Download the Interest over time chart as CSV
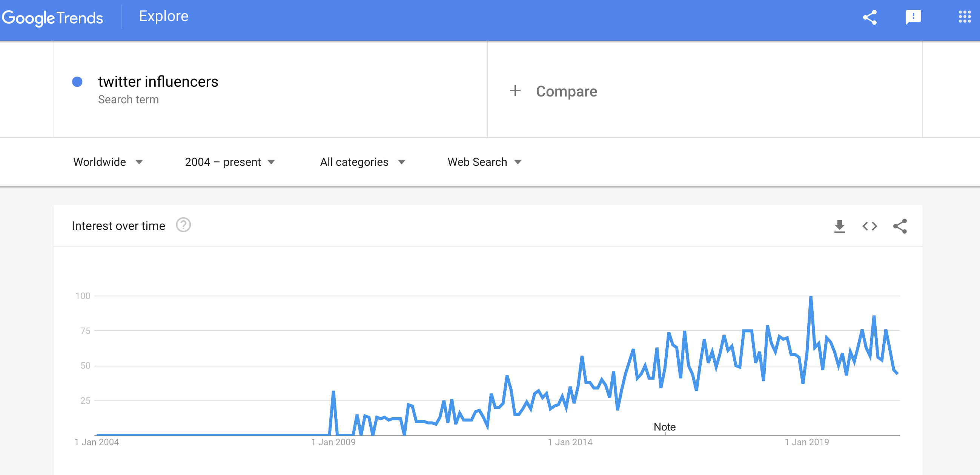 (x=840, y=226)
